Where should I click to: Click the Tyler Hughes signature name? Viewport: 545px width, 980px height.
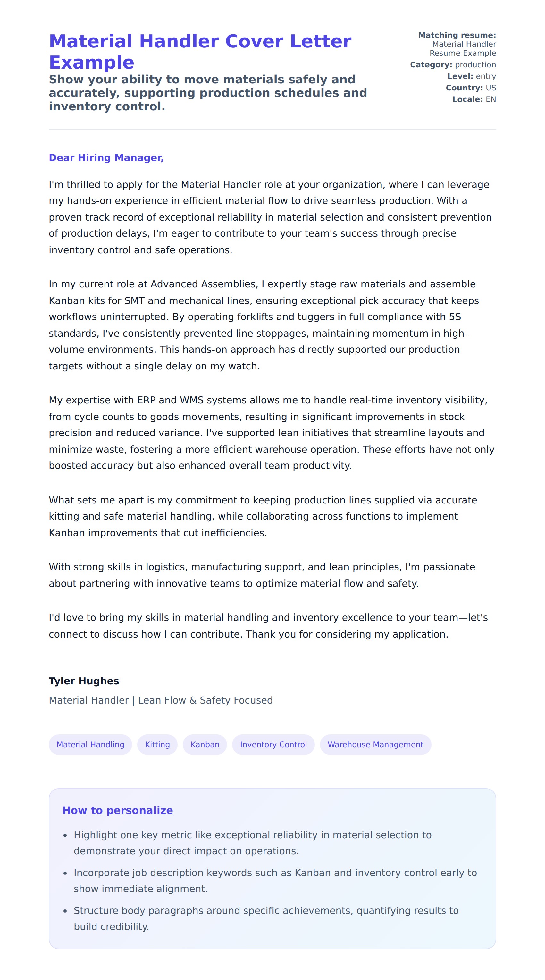(x=84, y=680)
